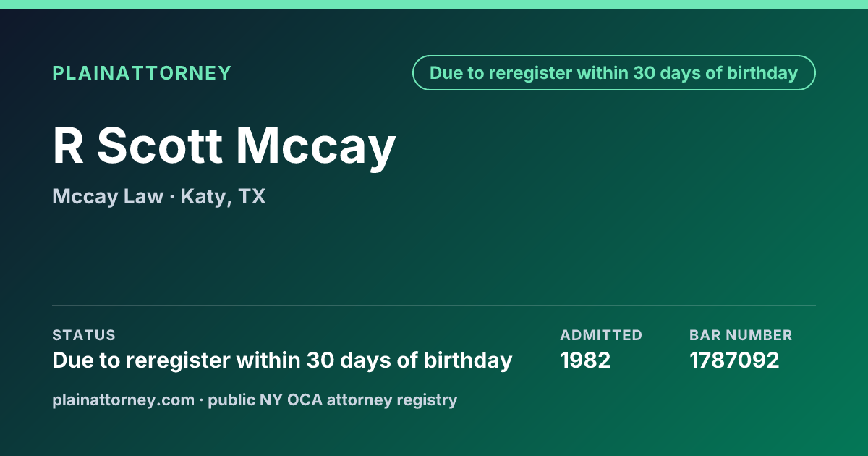The height and width of the screenshot is (456, 868).
Task: Click the BAR NUMBER field label
Action: 741,335
